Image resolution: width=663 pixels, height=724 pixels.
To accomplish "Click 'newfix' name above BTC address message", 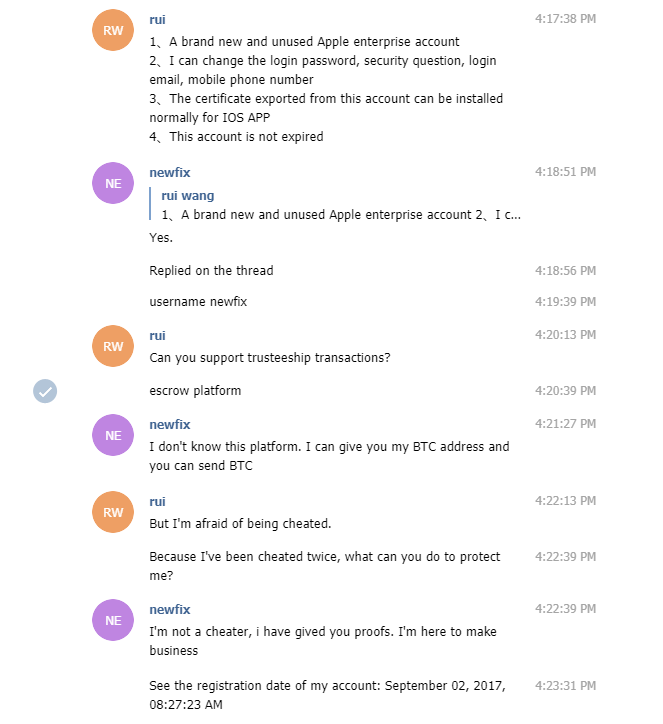I will [169, 424].
